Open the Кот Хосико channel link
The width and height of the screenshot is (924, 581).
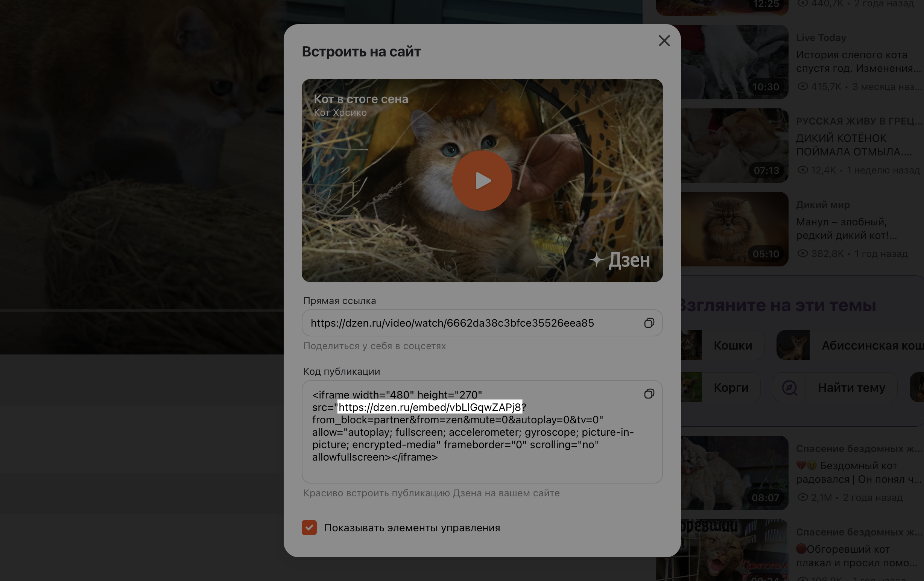[x=340, y=113]
